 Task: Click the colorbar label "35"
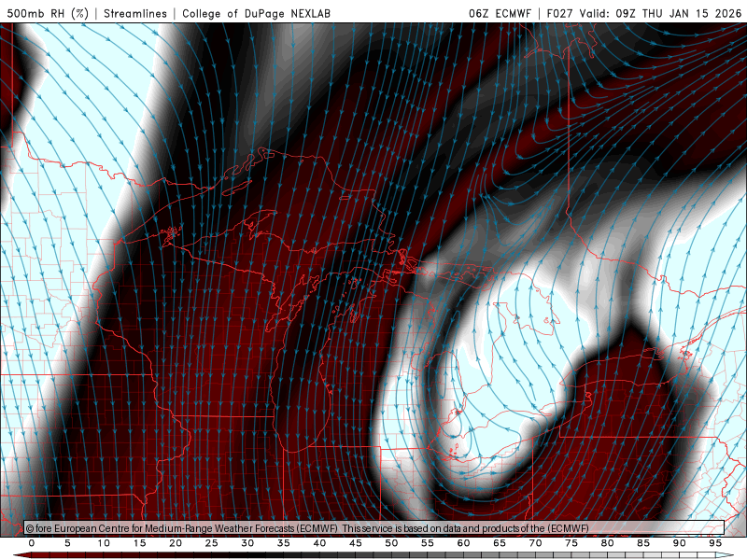(x=284, y=543)
